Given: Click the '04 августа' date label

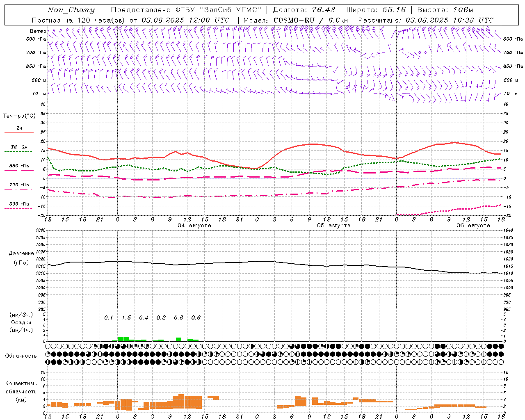Looking at the screenshot, I should (194, 226).
